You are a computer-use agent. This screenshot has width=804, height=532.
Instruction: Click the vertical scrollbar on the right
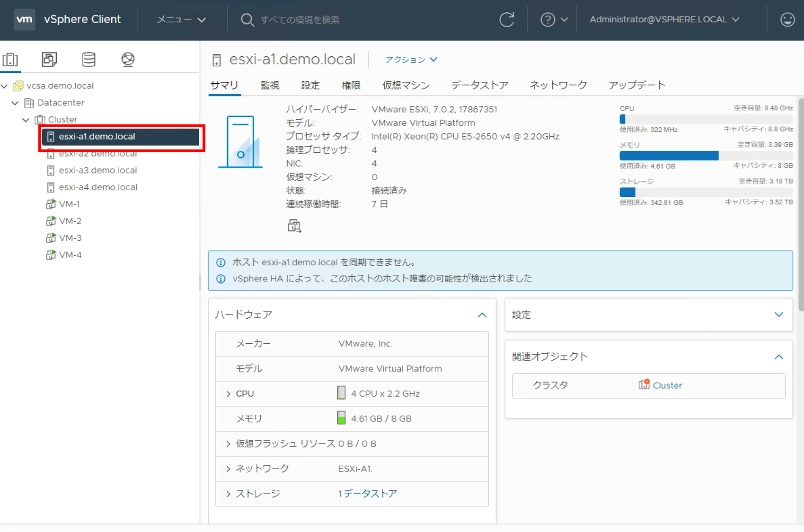point(801,204)
